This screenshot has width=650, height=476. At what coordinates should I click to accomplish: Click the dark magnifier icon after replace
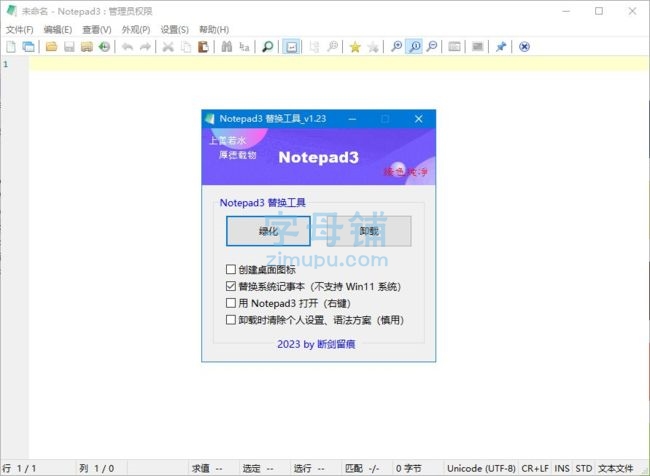click(x=267, y=47)
